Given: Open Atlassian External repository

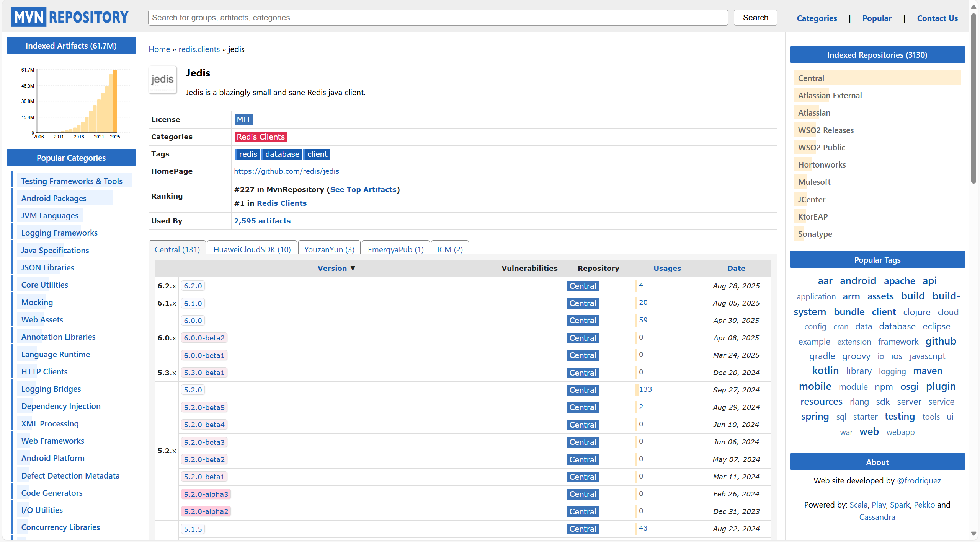Looking at the screenshot, I should pos(830,96).
